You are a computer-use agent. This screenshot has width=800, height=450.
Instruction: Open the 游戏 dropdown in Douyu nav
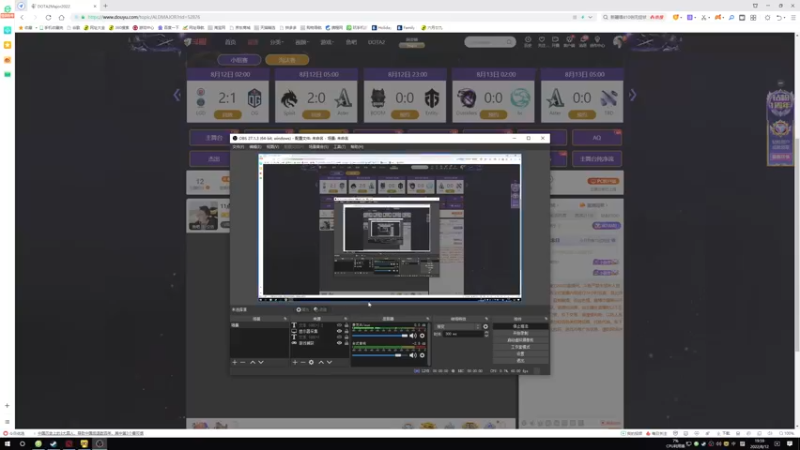327,42
